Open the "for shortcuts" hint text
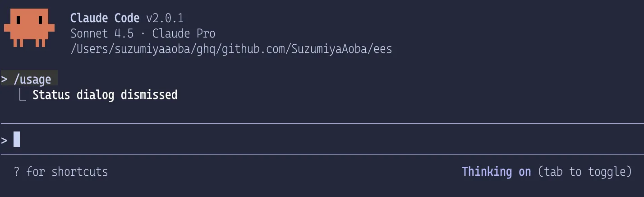This screenshot has width=644, height=197. 67,172
